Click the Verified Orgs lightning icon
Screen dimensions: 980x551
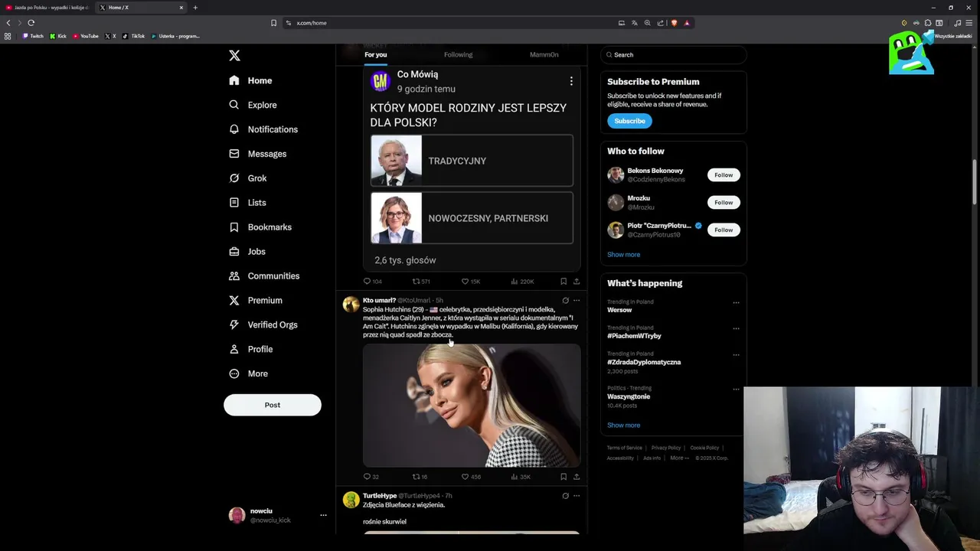(x=234, y=325)
